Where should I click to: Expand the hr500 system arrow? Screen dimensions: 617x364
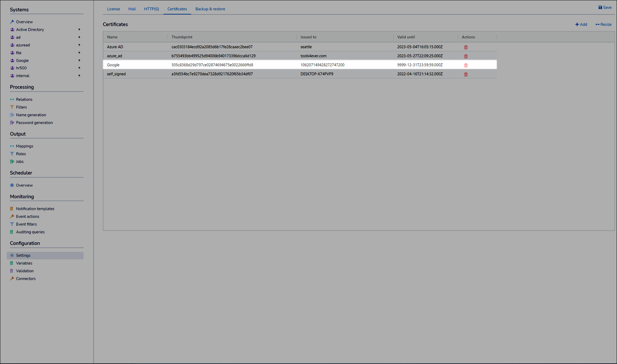point(79,68)
